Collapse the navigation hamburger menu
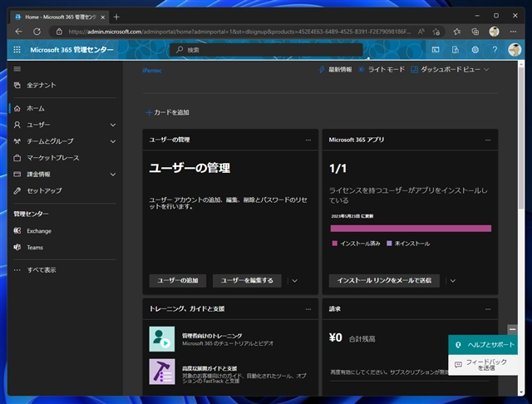The image size is (532, 404). point(17,69)
